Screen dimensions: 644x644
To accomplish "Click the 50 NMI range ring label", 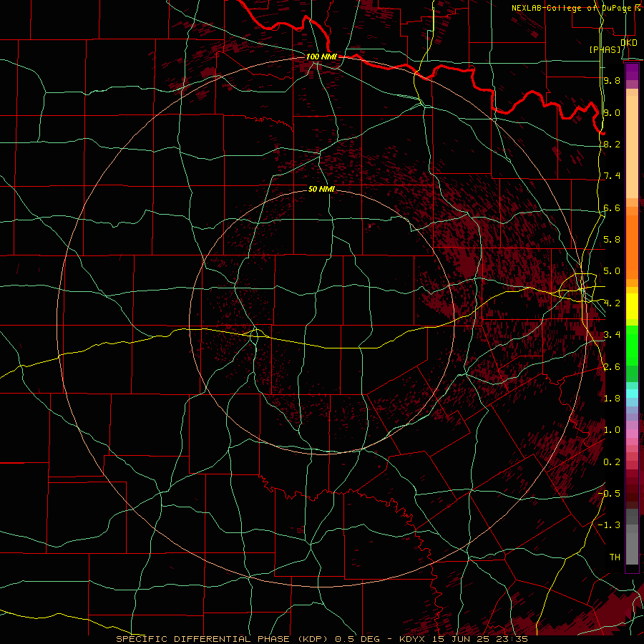I will tap(321, 189).
